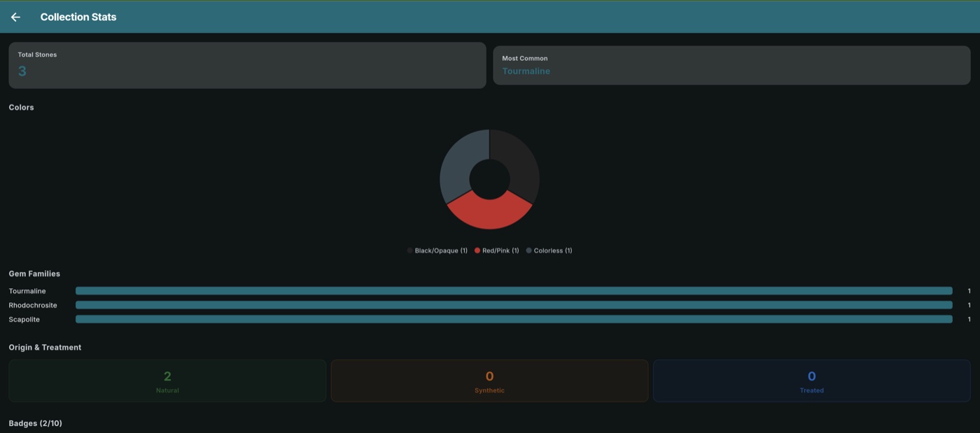Open the Most Common Tourmaline card
This screenshot has height=433, width=980.
pyautogui.click(x=731, y=65)
